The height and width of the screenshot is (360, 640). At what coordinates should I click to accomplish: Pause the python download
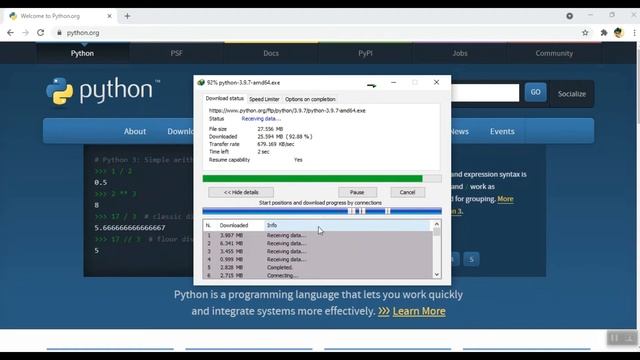357,192
